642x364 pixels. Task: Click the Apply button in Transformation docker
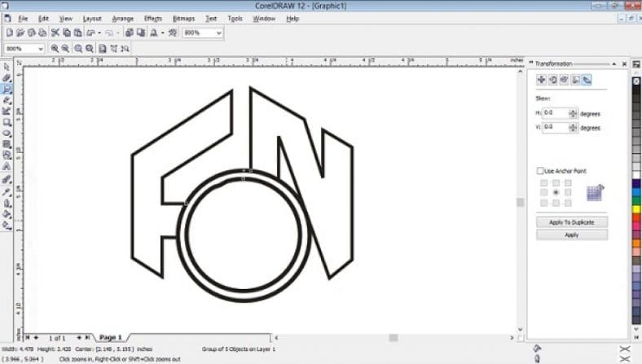click(x=572, y=235)
